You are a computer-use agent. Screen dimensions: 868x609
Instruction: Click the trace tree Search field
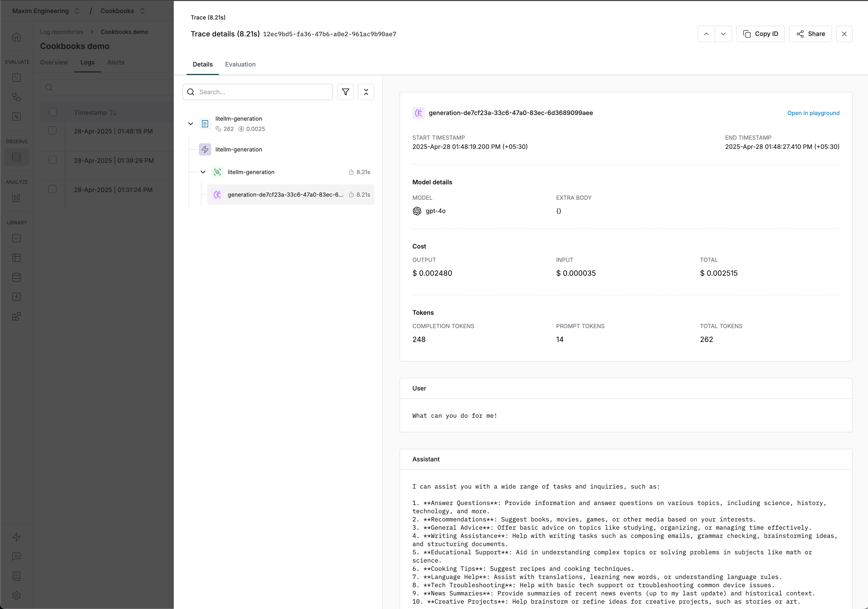tap(263, 92)
